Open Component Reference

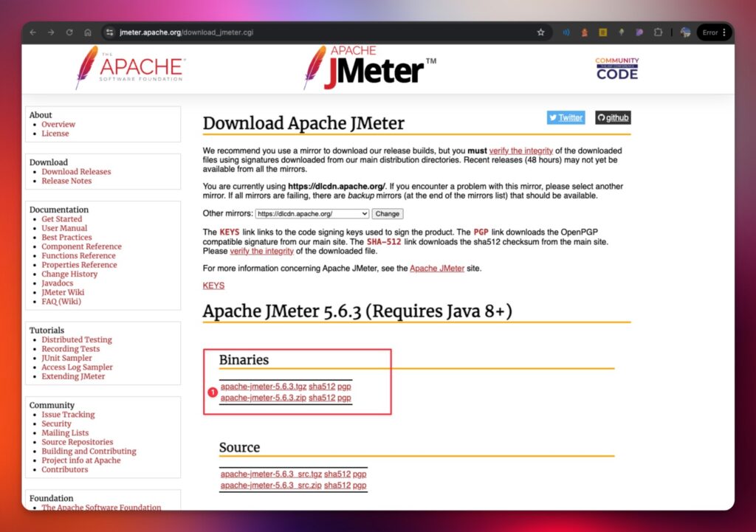81,246
